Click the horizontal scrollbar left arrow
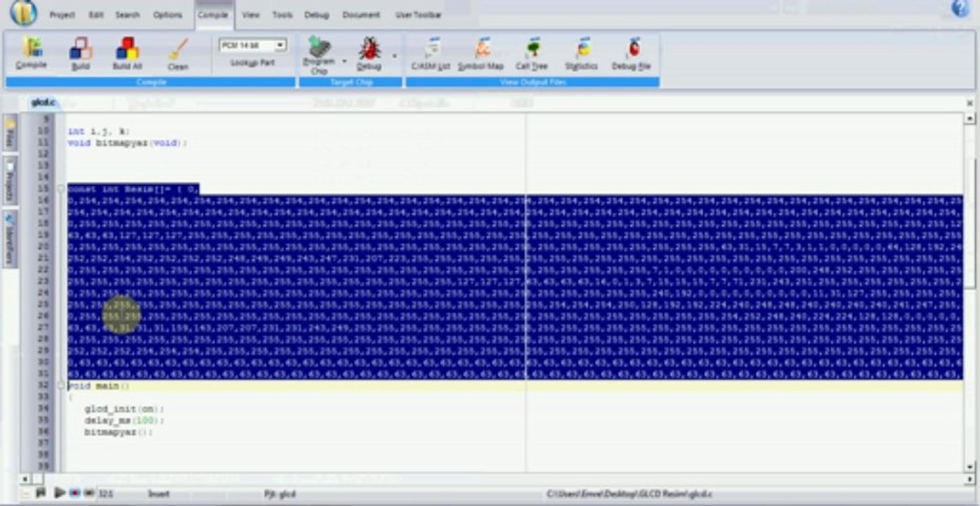The width and height of the screenshot is (980, 506). 25,479
